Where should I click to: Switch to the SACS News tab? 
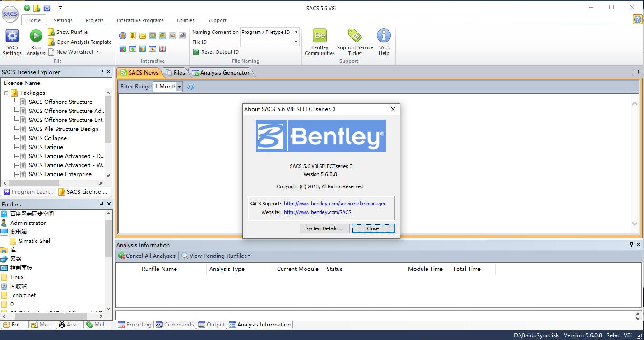pos(139,72)
